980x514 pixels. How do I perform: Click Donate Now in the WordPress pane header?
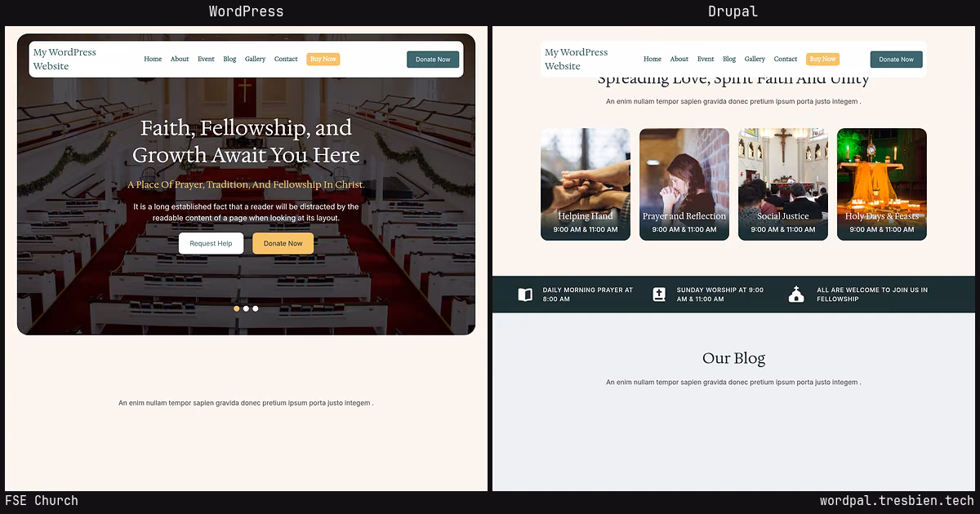433,59
